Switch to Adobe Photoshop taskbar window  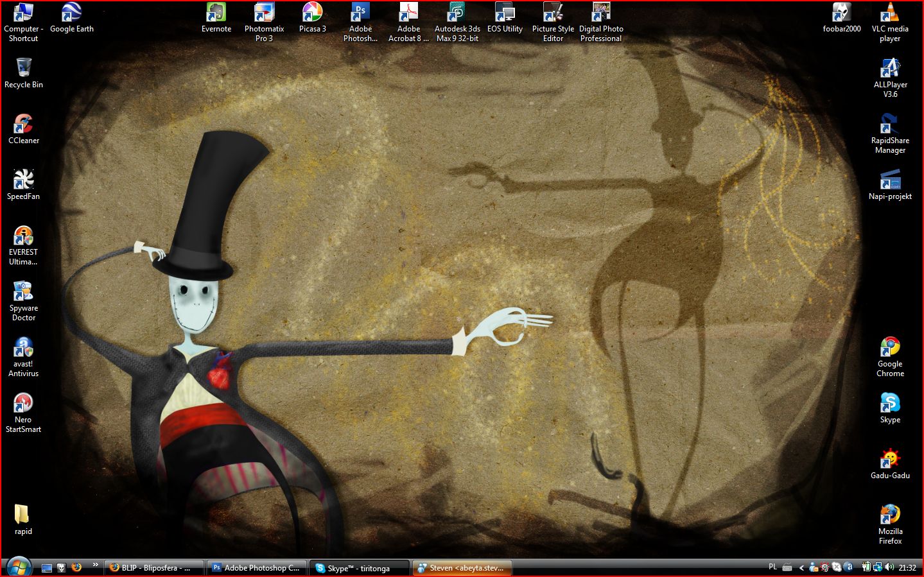[256, 568]
